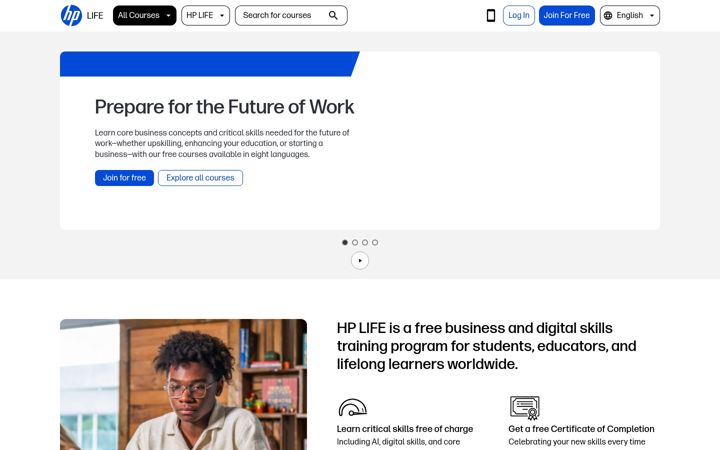Select the fourth carousel slide dot
The height and width of the screenshot is (450, 720).
[x=375, y=242]
